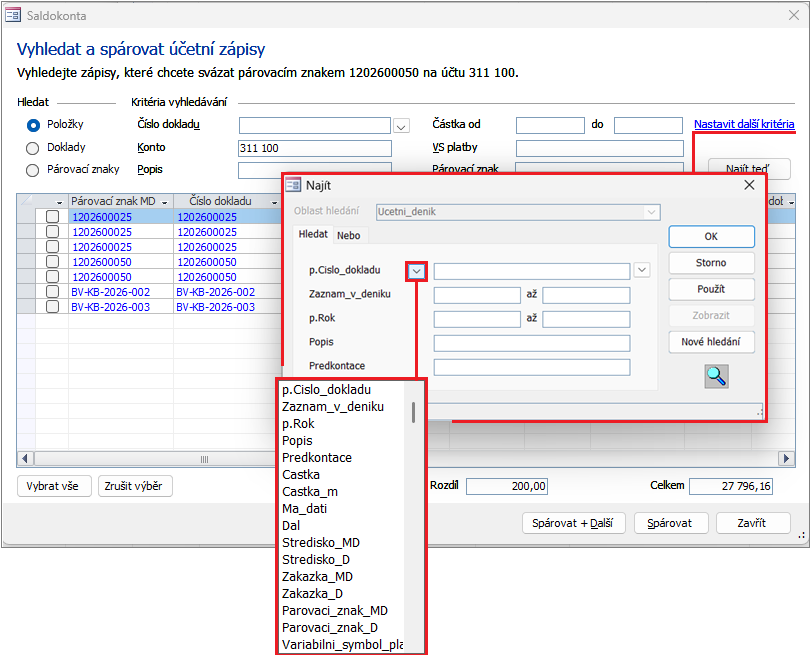
Task: Choose Parovaci_znak_MD from the dropdown list
Action: [335, 611]
